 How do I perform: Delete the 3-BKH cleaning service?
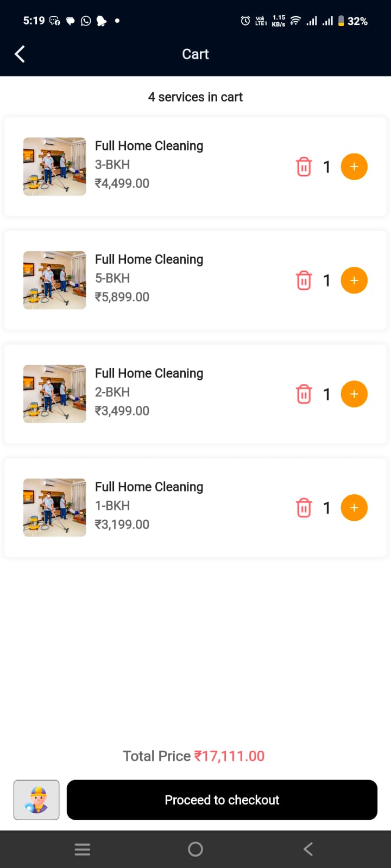[304, 167]
